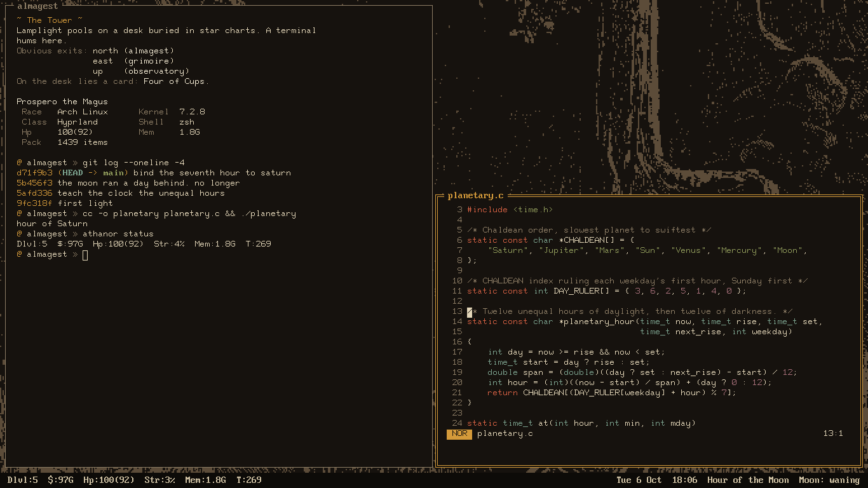Click the 'Four of Cups' card text
The height and width of the screenshot is (488, 868).
(x=174, y=81)
